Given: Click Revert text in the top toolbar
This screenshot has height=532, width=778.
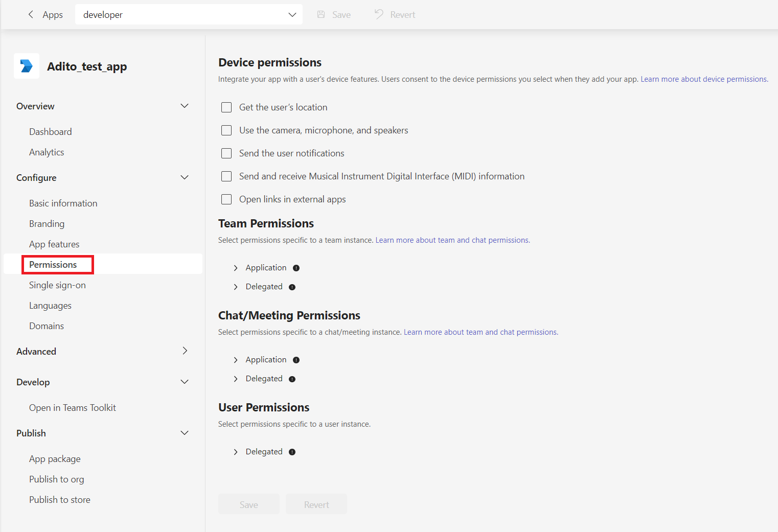Looking at the screenshot, I should [x=403, y=15].
